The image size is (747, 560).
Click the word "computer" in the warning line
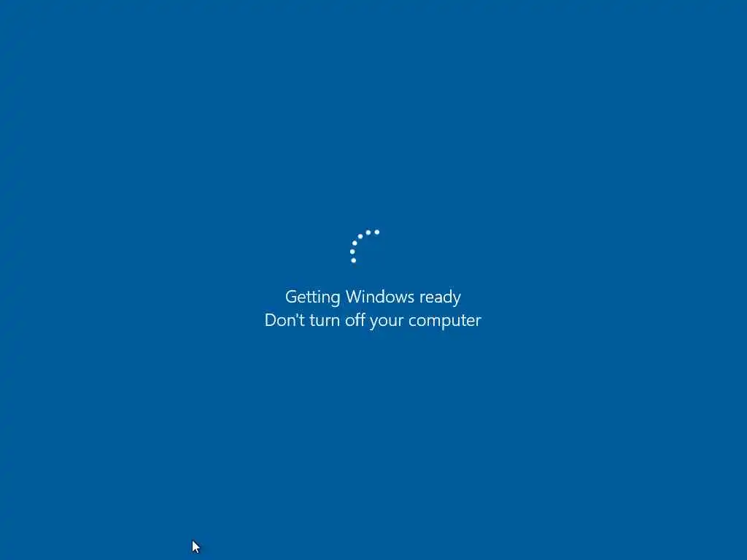[444, 321]
